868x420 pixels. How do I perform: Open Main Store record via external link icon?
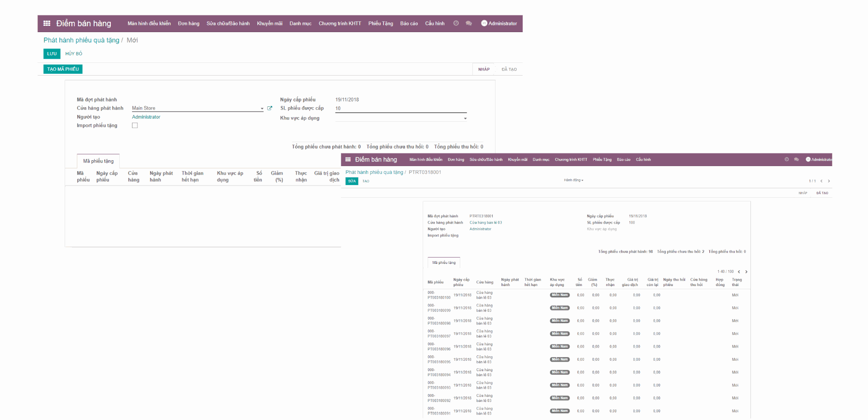270,108
